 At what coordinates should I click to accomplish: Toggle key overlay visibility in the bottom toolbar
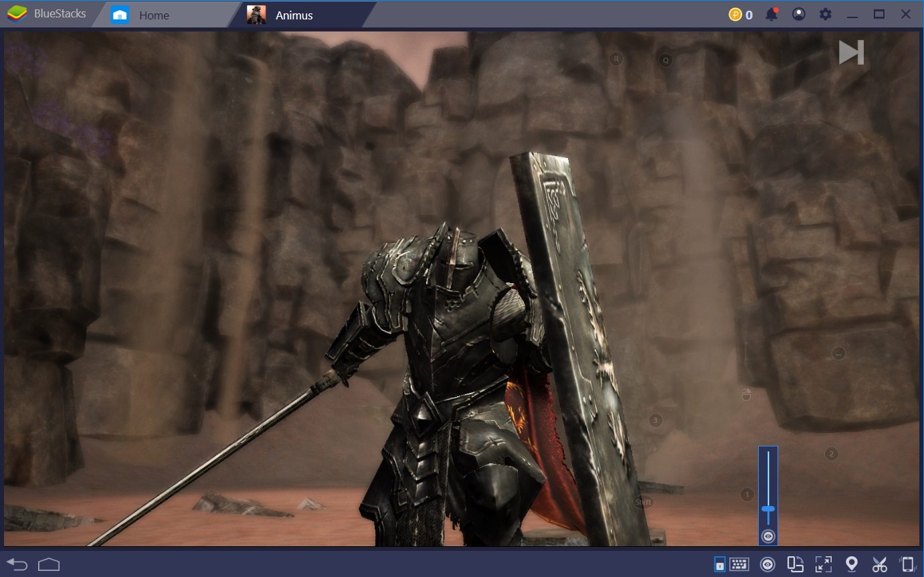click(x=768, y=564)
